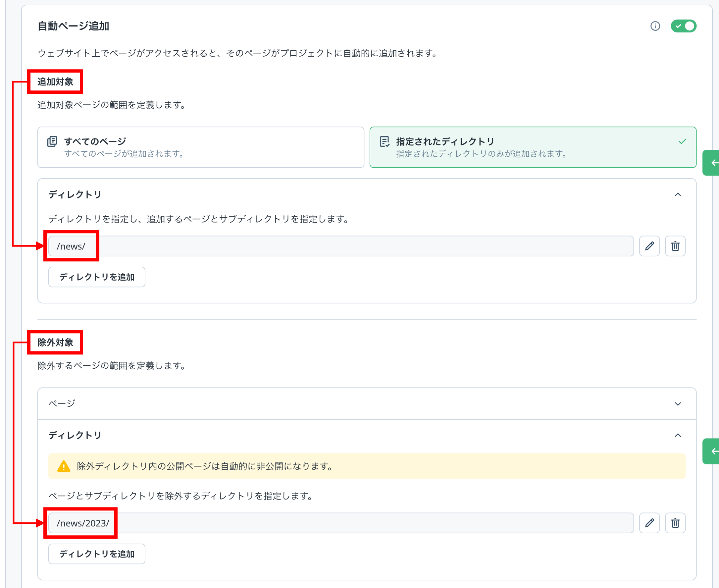The image size is (719, 588).
Task: Collapse the 追加対象 ディレクトリ section chevron
Action: coord(677,195)
